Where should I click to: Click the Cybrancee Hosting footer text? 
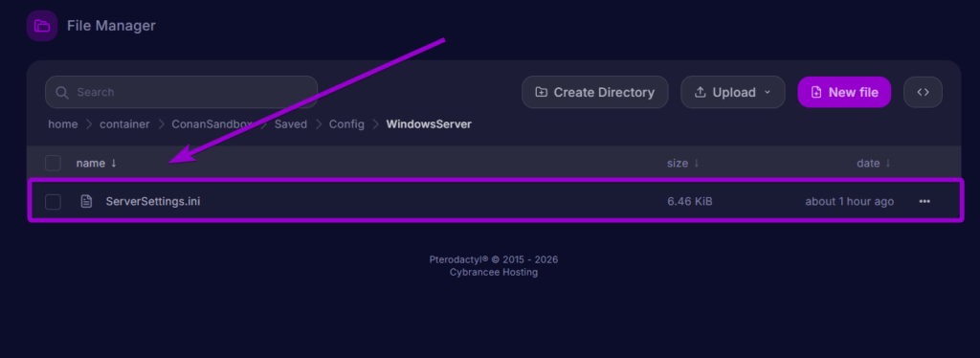pos(494,273)
